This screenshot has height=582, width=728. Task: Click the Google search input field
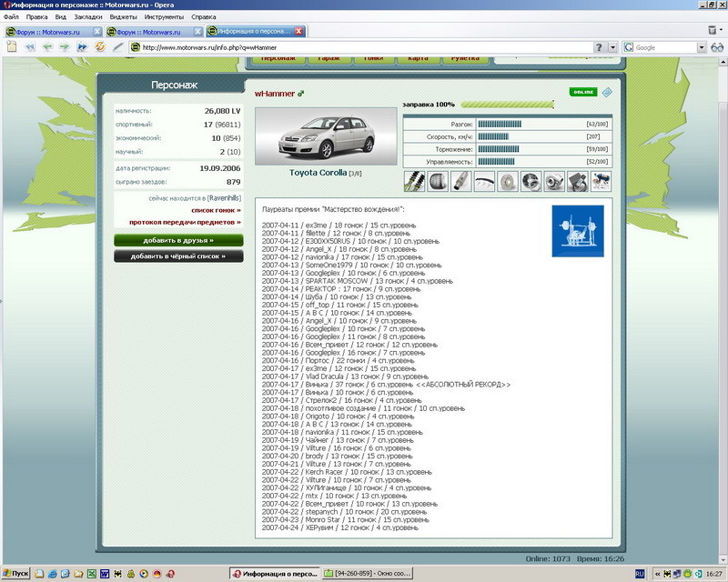[664, 47]
